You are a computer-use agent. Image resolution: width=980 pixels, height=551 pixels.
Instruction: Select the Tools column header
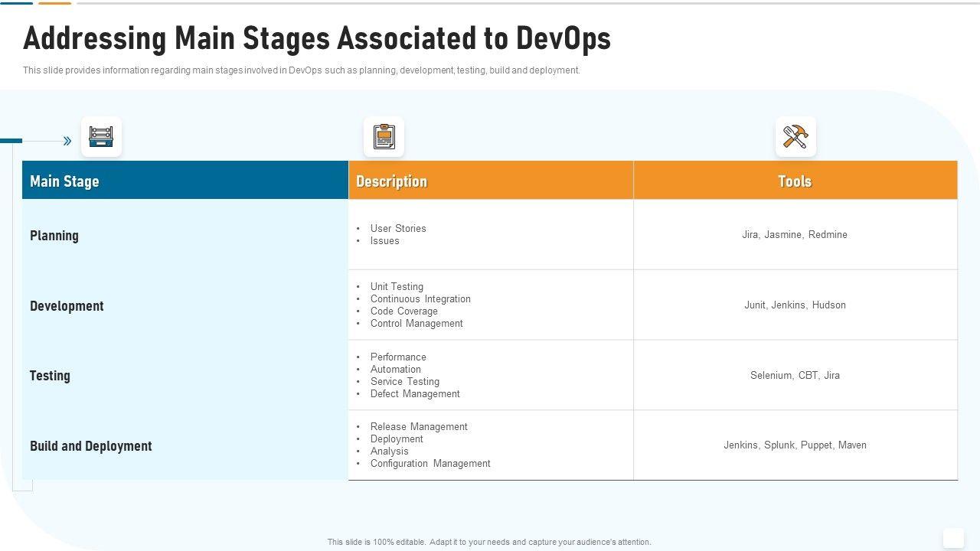click(x=795, y=181)
